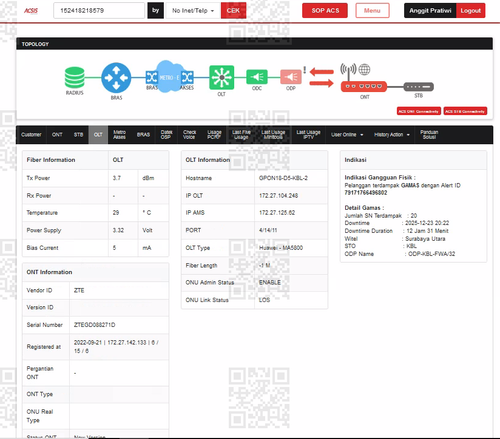Switch to the STB tab

point(78,135)
